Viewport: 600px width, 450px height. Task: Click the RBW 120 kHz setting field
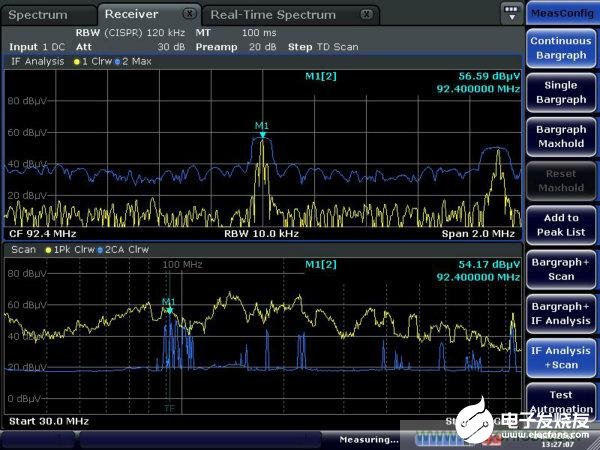pyautogui.click(x=132, y=33)
